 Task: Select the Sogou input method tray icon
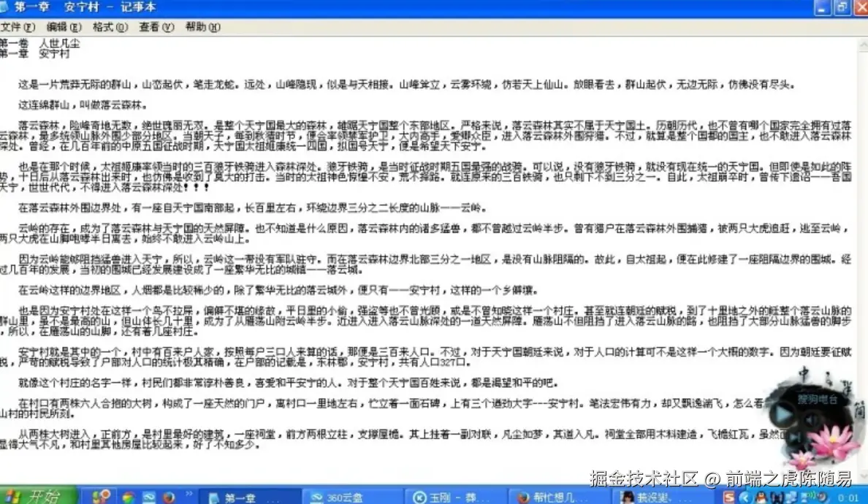[729, 497]
